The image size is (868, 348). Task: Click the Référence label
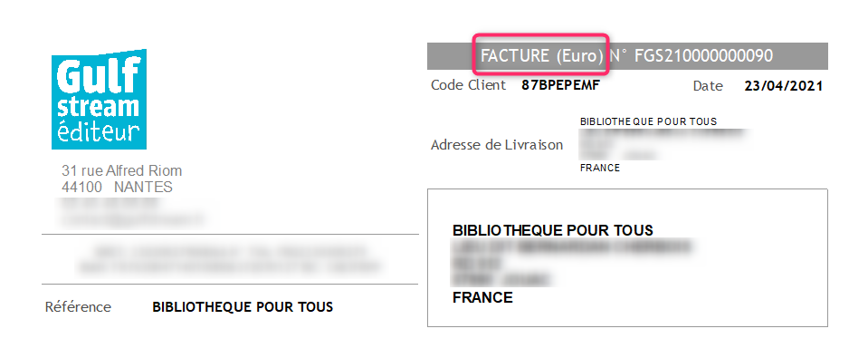point(78,307)
